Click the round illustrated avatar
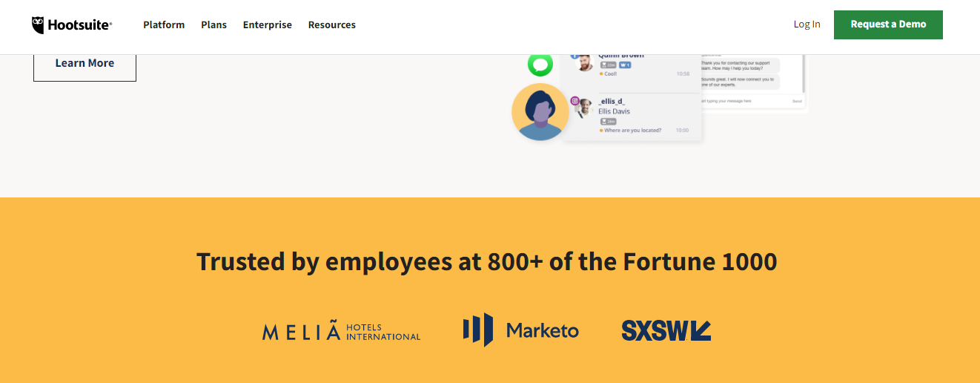This screenshot has width=980, height=383. pyautogui.click(x=540, y=112)
